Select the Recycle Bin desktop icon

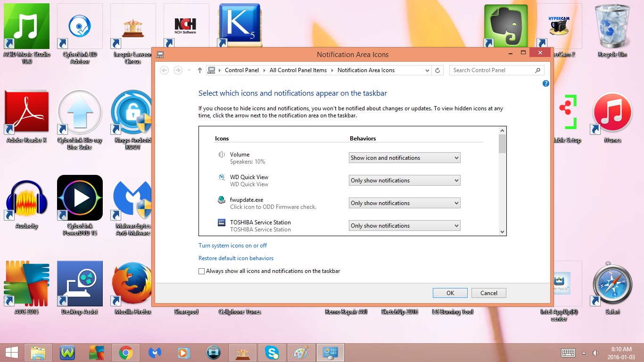click(612, 31)
